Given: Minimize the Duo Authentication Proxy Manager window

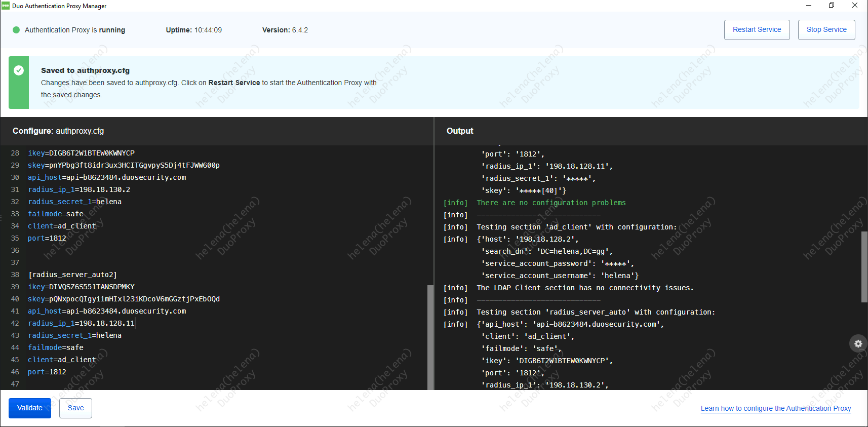Looking at the screenshot, I should click(809, 6).
